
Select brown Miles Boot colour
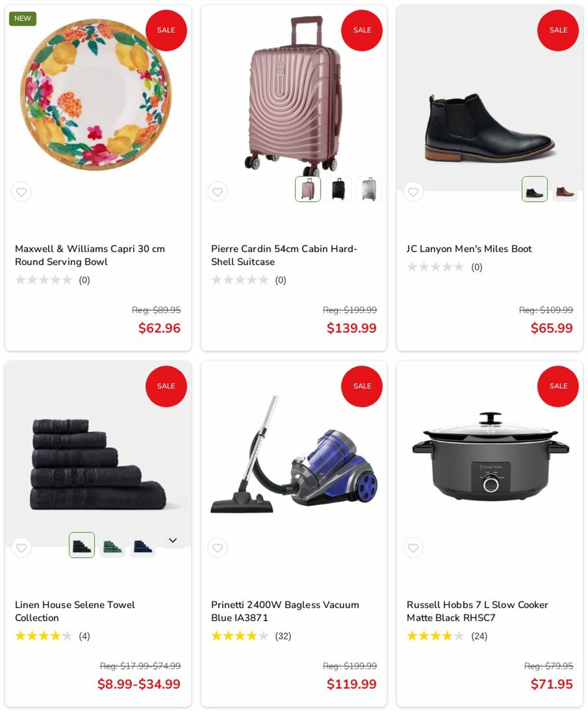[565, 189]
